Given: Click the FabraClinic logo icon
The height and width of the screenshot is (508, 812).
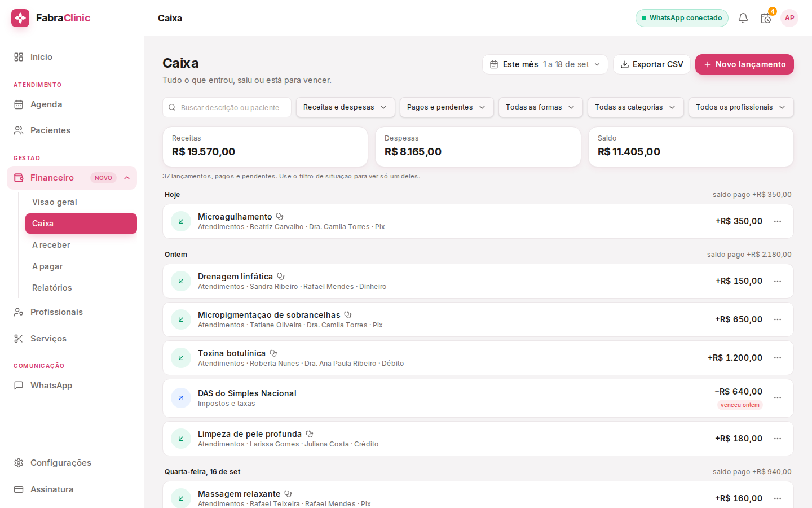Looking at the screenshot, I should tap(20, 18).
